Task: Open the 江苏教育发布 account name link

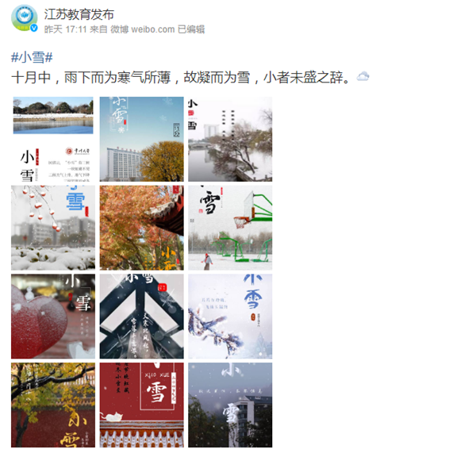Action: 79,14
